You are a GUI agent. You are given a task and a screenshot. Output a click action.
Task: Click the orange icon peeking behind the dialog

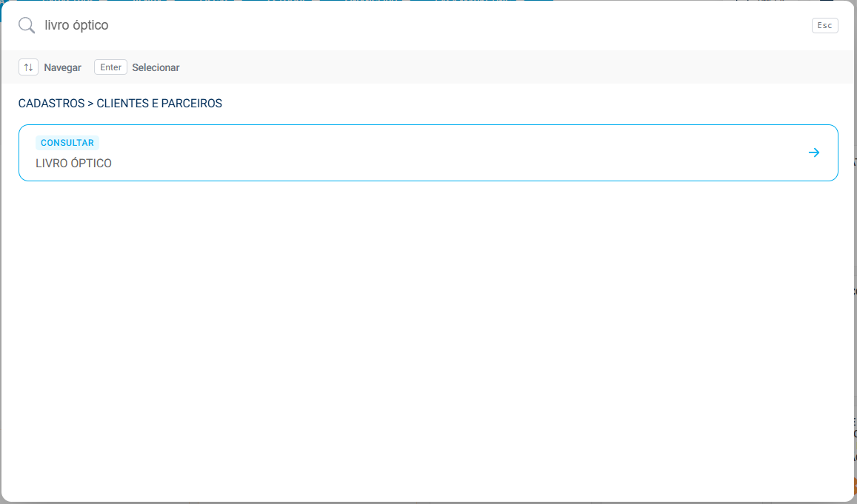click(855, 485)
